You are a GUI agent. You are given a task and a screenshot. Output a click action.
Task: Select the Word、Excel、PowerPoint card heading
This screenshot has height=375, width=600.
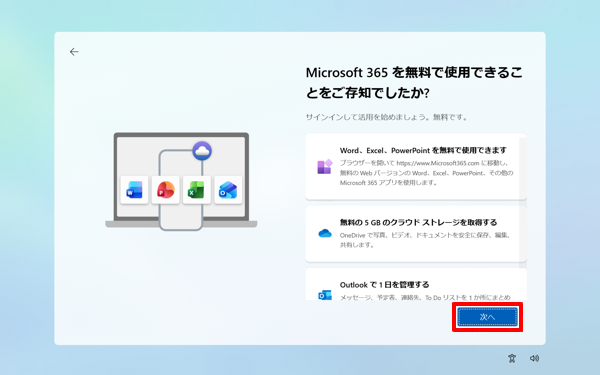[x=423, y=150]
